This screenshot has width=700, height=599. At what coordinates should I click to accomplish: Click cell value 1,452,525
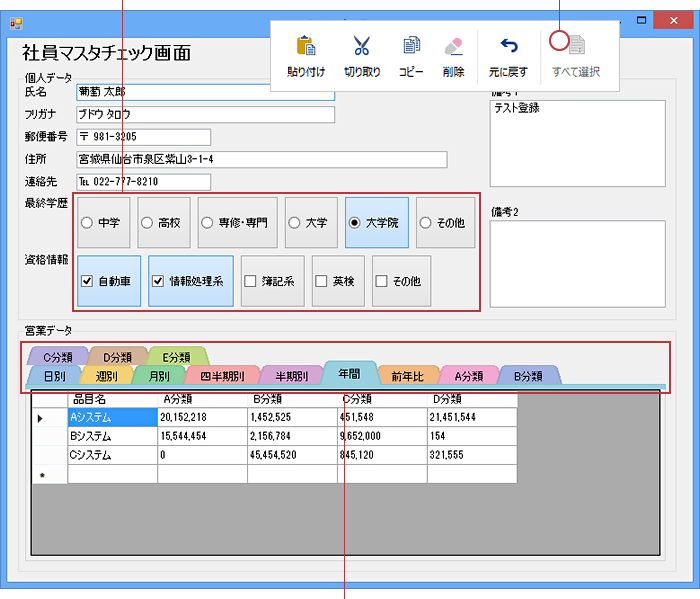[293, 417]
